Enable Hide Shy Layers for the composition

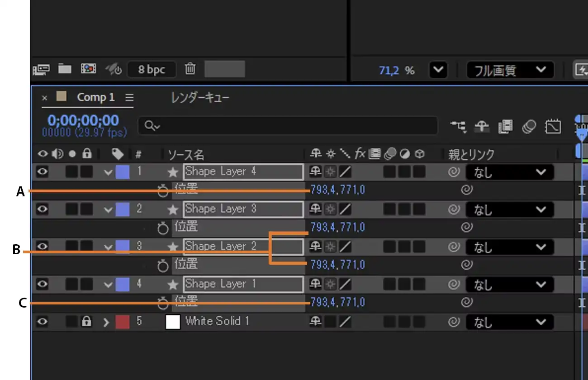coord(482,127)
